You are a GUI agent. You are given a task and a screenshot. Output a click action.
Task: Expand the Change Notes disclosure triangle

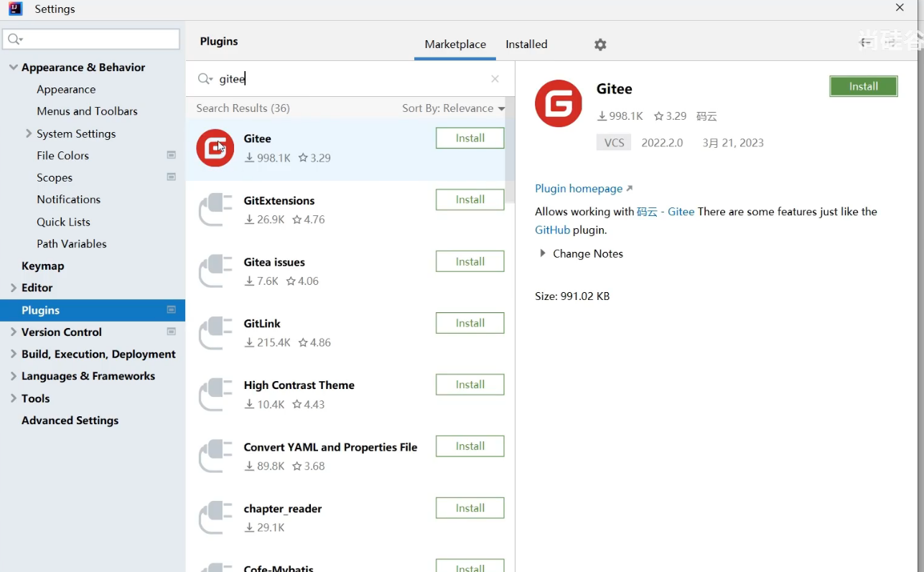point(543,253)
